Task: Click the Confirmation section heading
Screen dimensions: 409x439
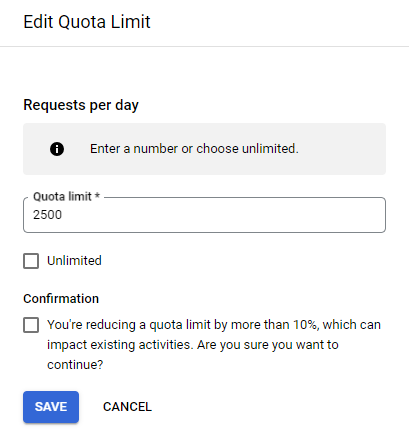Action: (x=61, y=299)
